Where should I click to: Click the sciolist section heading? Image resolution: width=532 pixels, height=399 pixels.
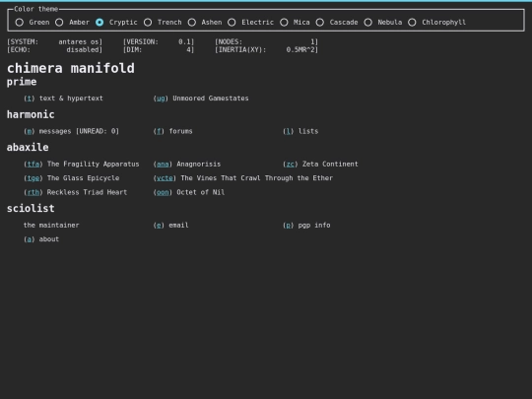pyautogui.click(x=31, y=208)
